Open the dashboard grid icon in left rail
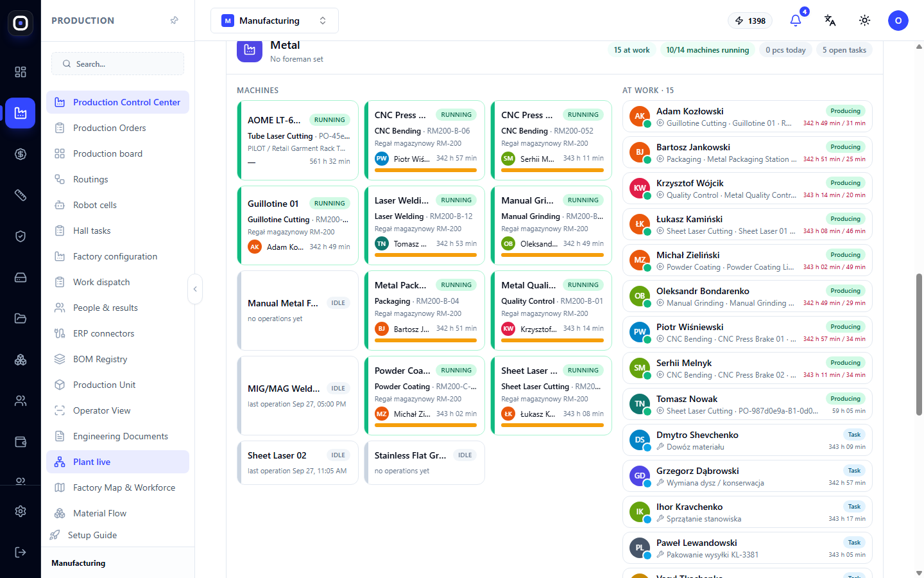The width and height of the screenshot is (924, 578). click(21, 72)
